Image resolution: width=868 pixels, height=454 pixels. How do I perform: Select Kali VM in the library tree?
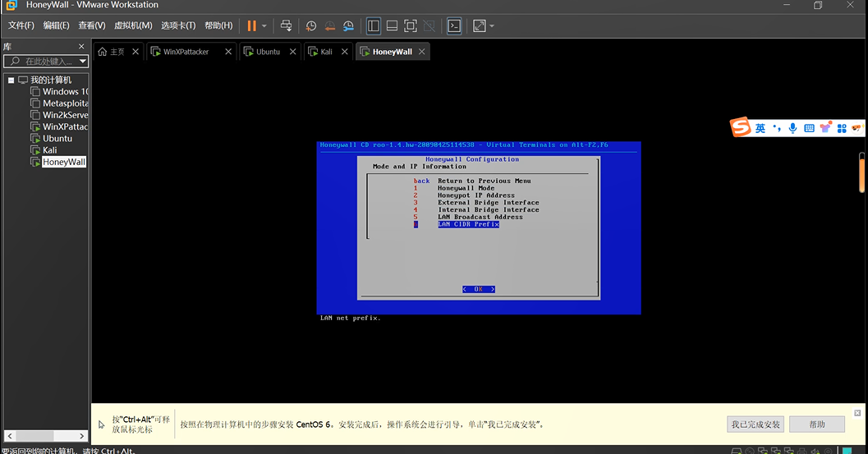[x=50, y=150]
